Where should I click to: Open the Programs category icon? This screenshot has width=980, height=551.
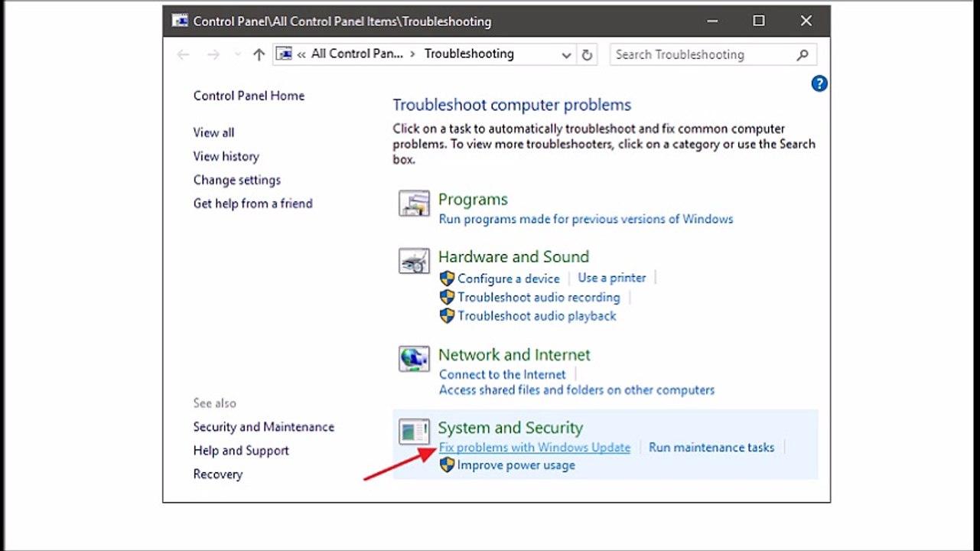click(414, 204)
